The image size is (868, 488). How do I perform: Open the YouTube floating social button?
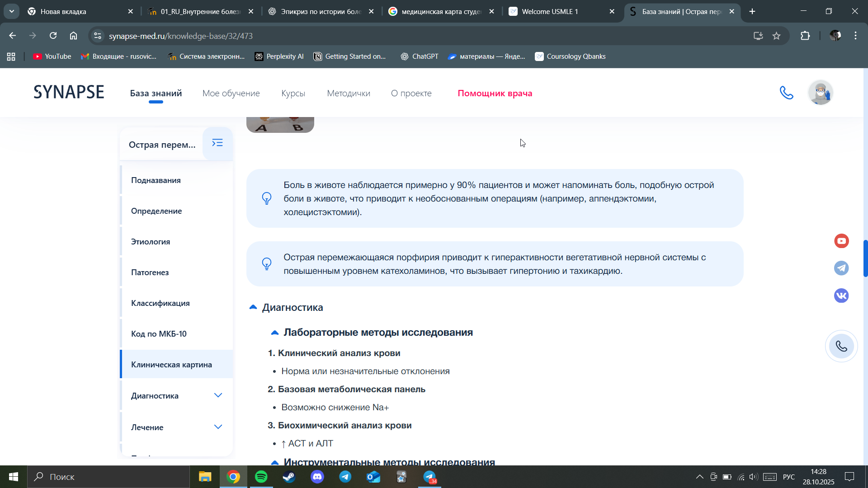coord(841,241)
